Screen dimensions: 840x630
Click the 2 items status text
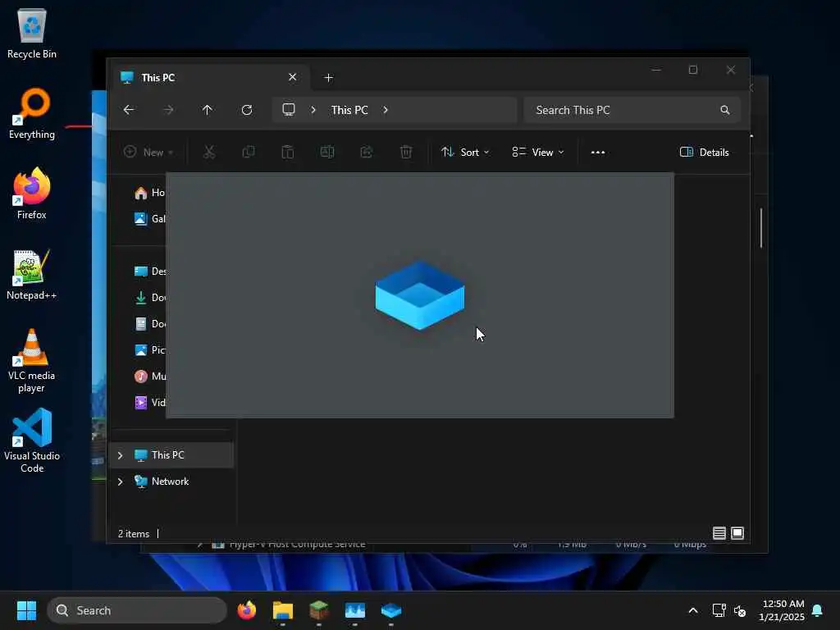(134, 533)
